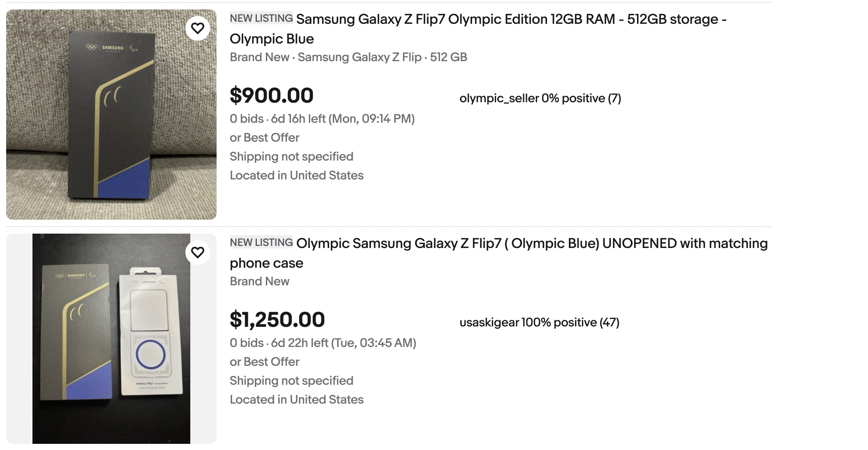Click "or Best Offer" under the $1,250 listing
868x450 pixels.
tap(265, 362)
